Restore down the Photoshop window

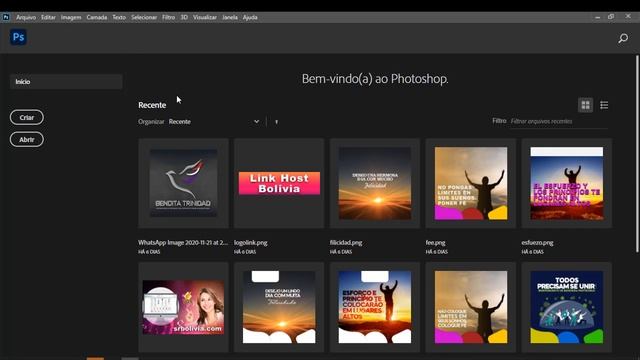point(611,17)
